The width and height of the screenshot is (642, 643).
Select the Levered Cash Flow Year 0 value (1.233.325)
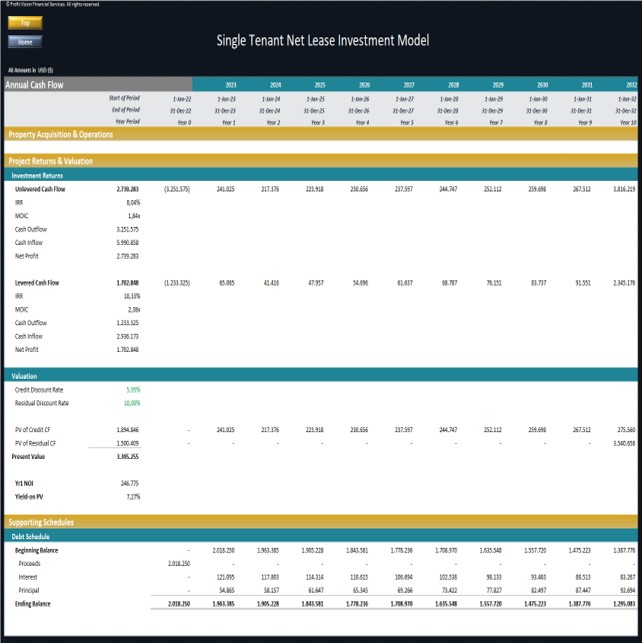pos(177,283)
